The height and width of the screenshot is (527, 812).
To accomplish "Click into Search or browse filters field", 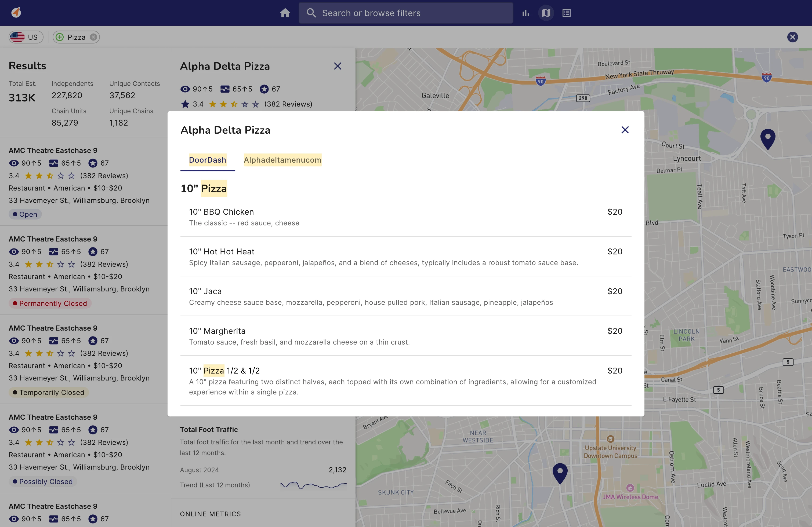I will (x=406, y=13).
